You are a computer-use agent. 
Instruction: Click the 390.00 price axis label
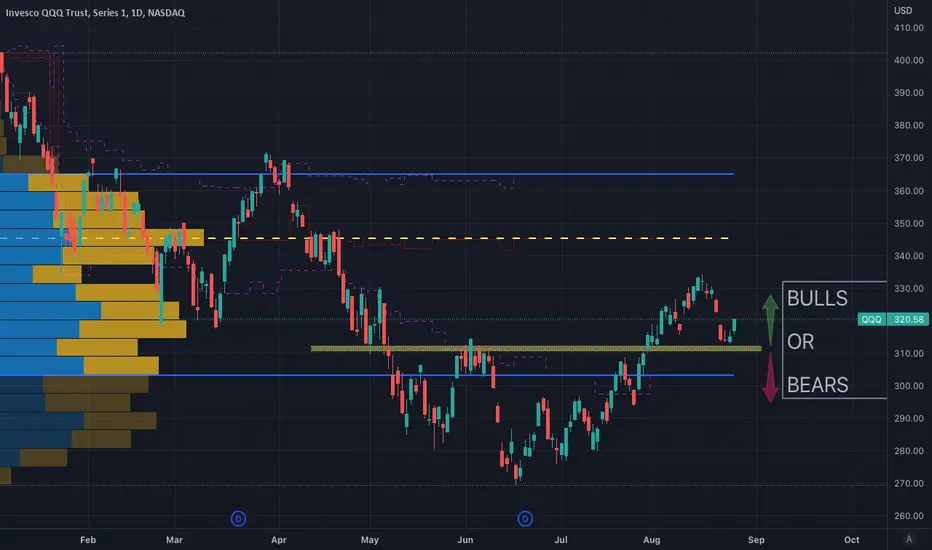pyautogui.click(x=909, y=93)
